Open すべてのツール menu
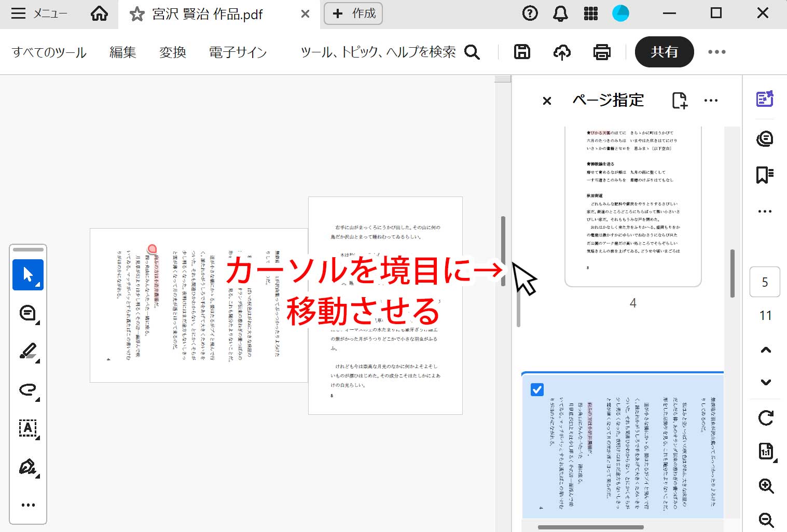Viewport: 787px width, 532px height. (49, 52)
